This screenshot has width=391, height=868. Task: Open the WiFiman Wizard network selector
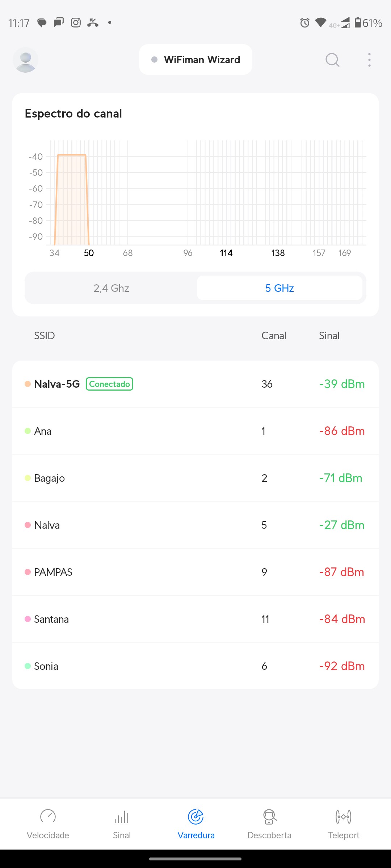point(195,60)
